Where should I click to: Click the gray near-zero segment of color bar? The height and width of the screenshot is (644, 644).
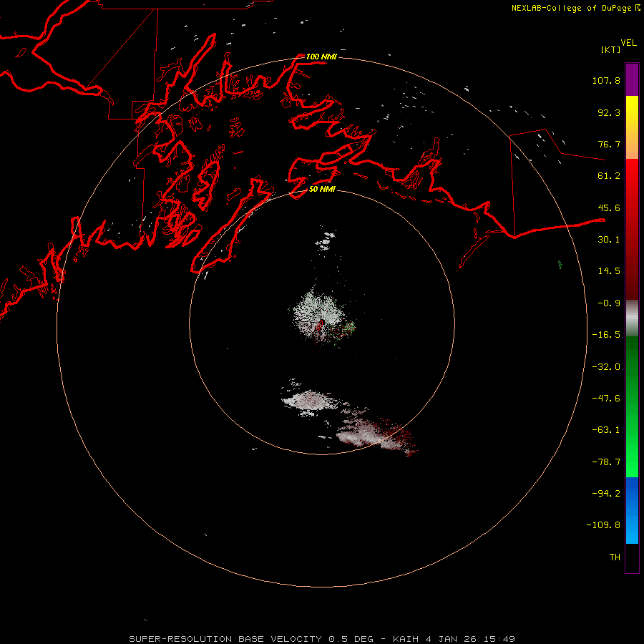coord(632,318)
